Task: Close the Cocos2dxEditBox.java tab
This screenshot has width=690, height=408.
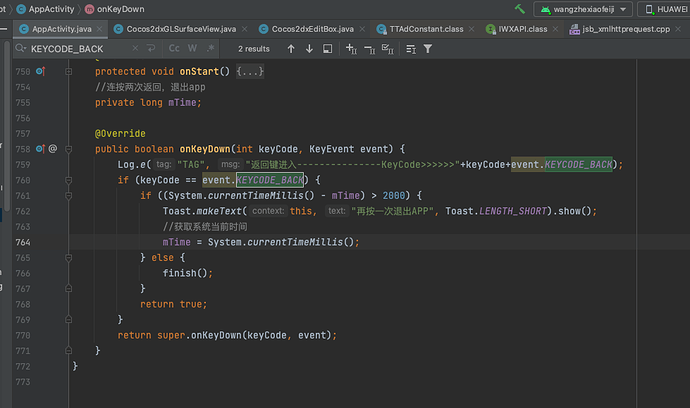Action: click(363, 29)
